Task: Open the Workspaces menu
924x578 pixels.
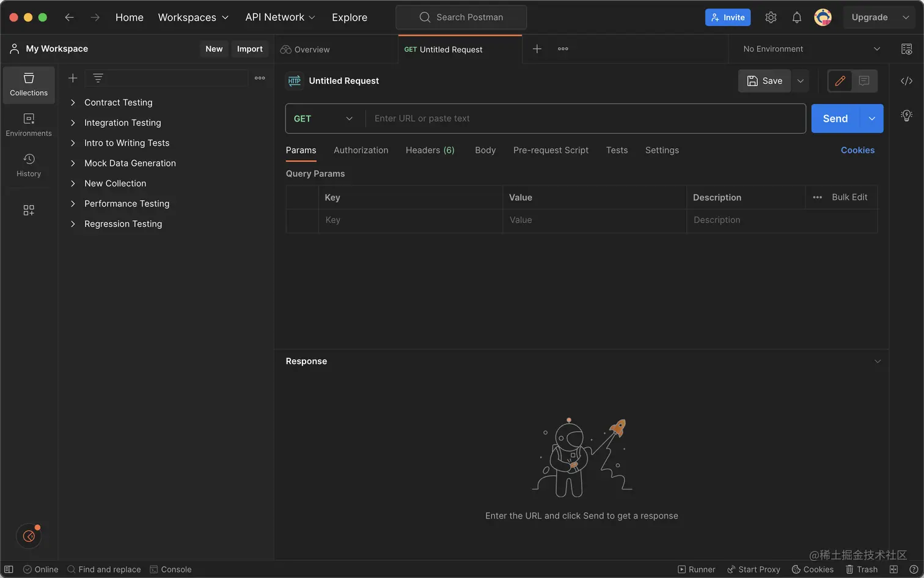Action: coord(193,17)
